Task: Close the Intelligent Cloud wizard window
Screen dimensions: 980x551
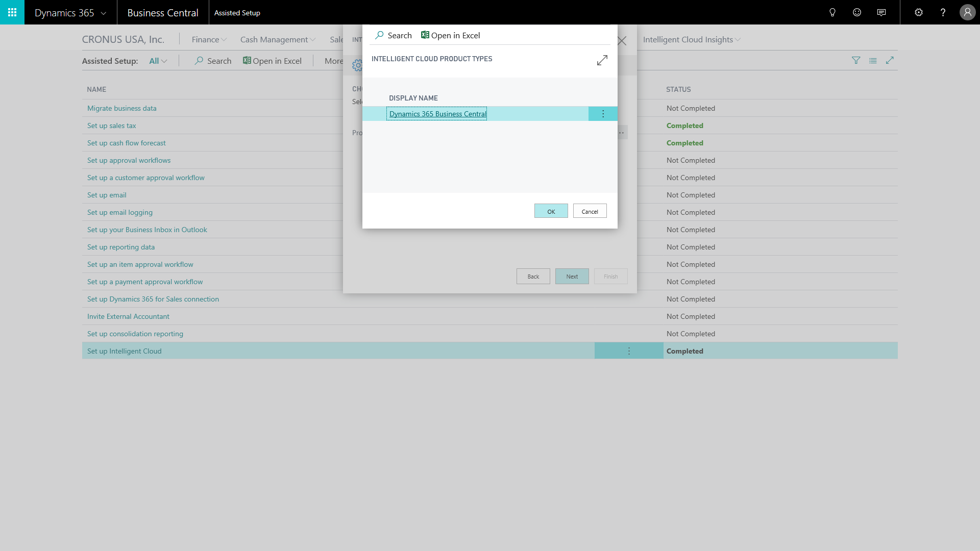Action: click(622, 41)
